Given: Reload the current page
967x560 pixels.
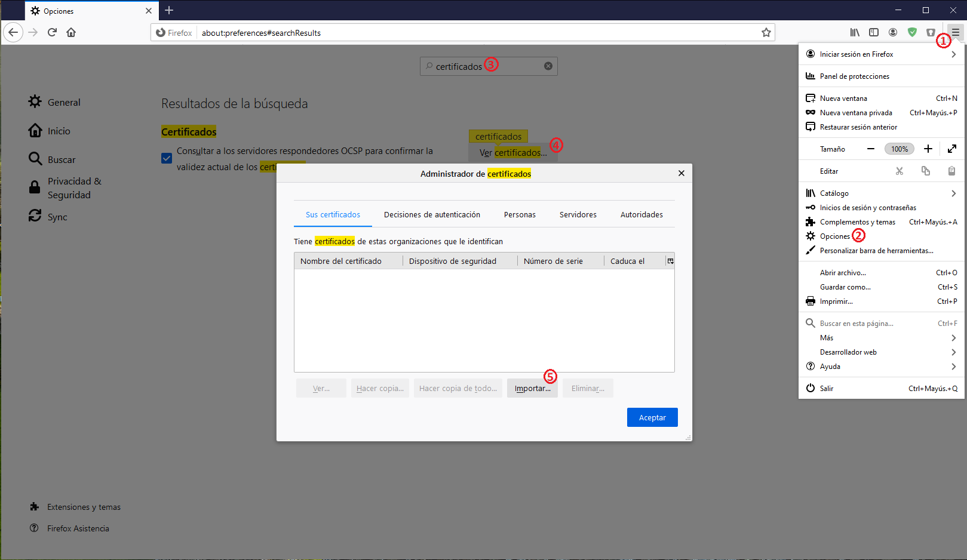Looking at the screenshot, I should 52,32.
